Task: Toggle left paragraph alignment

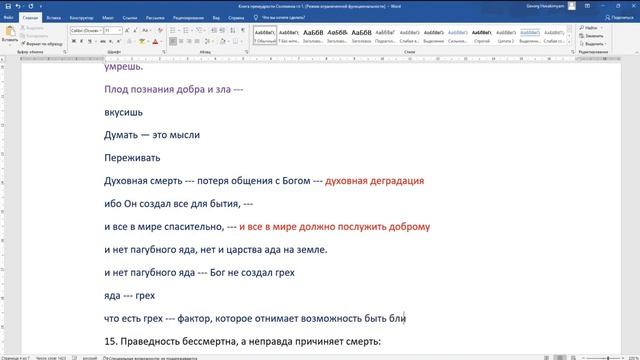Action: click(173, 41)
